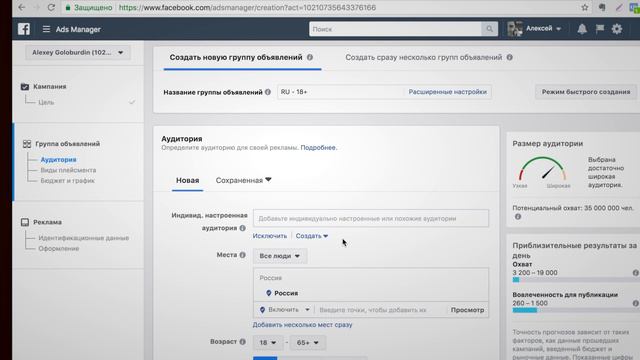The image size is (640, 360).
Task: Click the search magnifier button
Action: click(x=489, y=29)
